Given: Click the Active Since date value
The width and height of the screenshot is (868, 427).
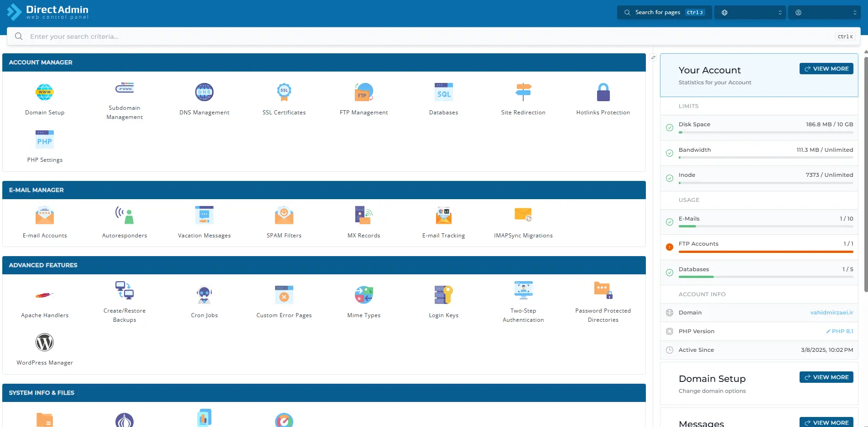Looking at the screenshot, I should tap(827, 350).
